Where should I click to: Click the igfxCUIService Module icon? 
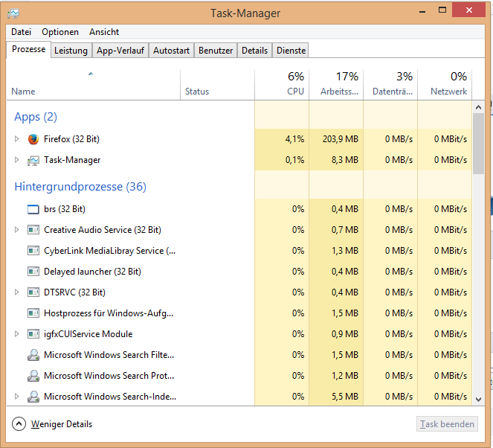[33, 334]
